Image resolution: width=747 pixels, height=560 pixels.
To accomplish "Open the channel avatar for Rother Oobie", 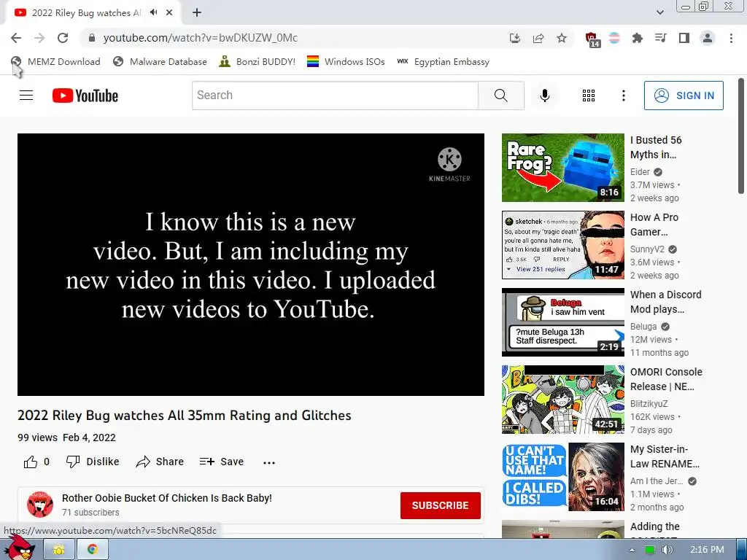I will pos(40,505).
